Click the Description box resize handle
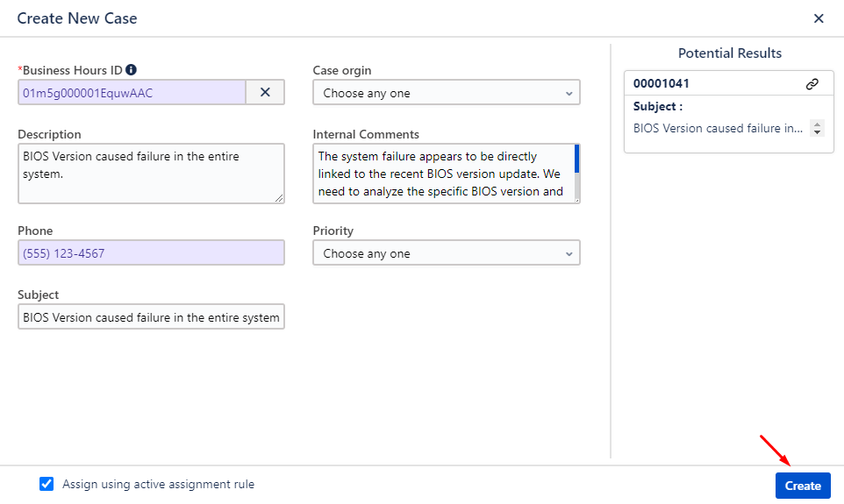Image resolution: width=844 pixels, height=504 pixels. pyautogui.click(x=280, y=198)
